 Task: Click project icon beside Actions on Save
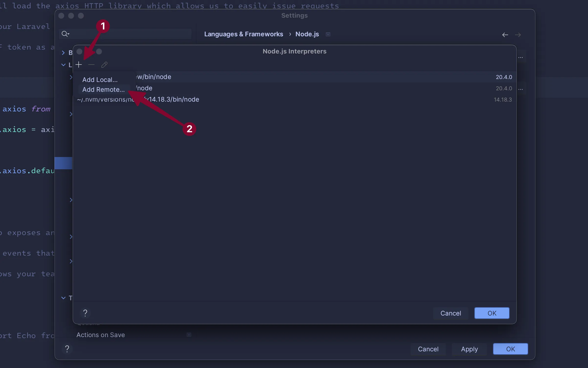pyautogui.click(x=189, y=335)
